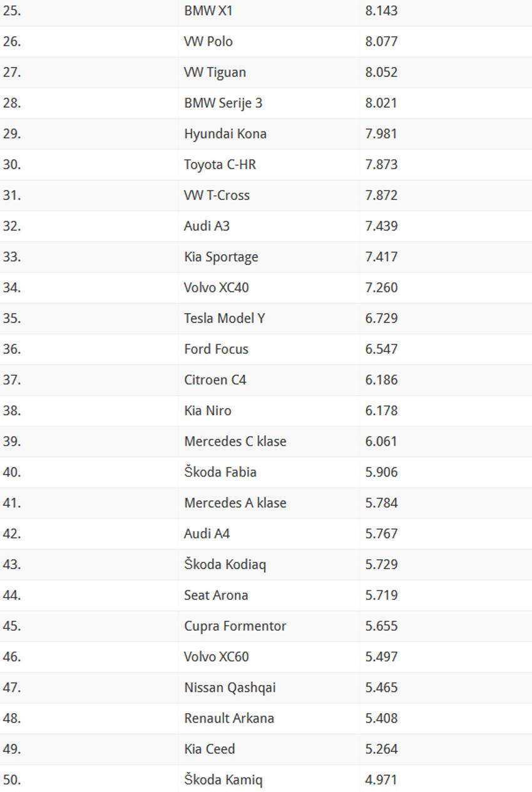Click the number 6.729 beside Tesla
Screen dimensions: 532x792
[x=381, y=318]
